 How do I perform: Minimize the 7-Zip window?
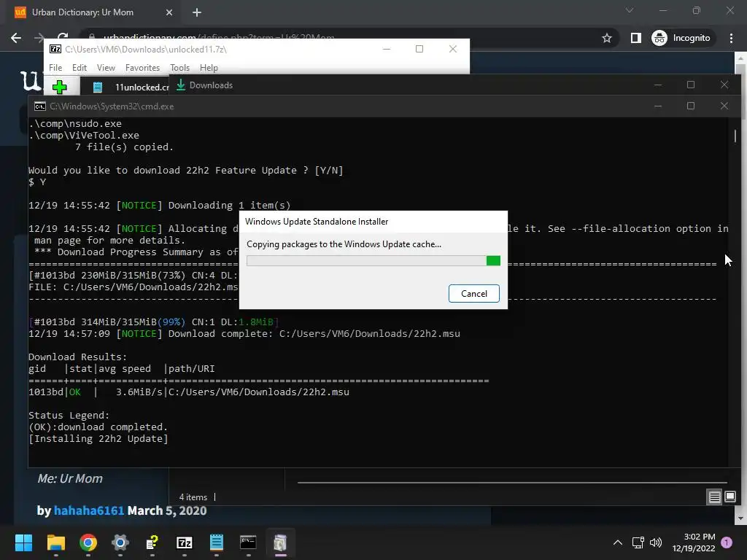coord(387,49)
